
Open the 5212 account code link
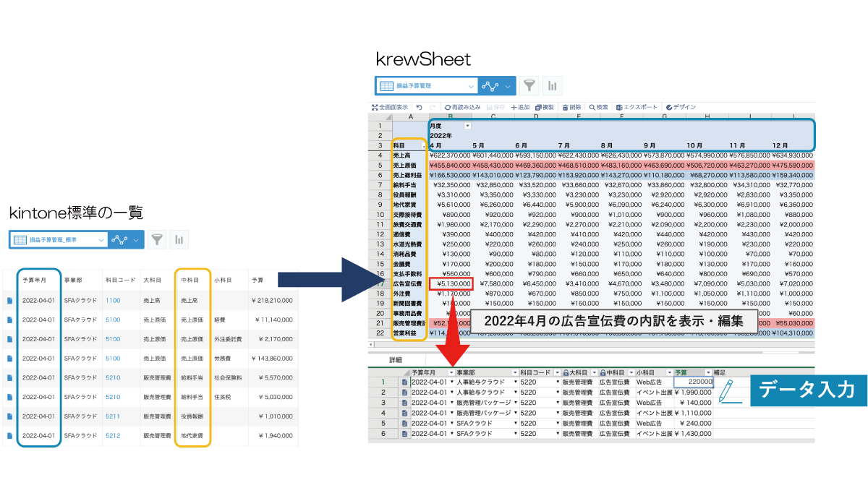[x=113, y=436]
